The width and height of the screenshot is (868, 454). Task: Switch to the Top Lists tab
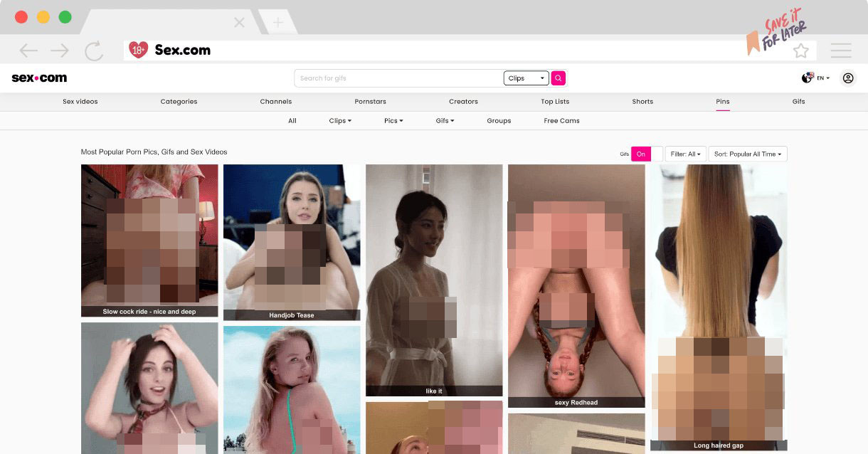[555, 102]
